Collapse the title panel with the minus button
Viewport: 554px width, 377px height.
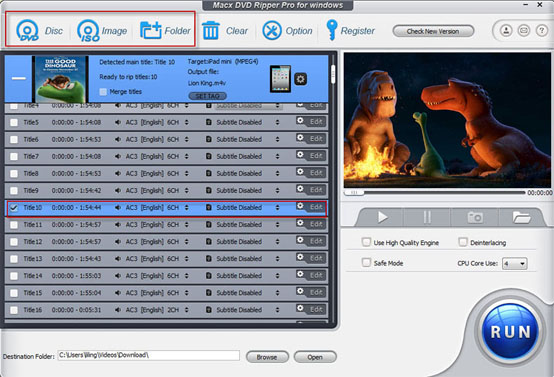tap(19, 78)
